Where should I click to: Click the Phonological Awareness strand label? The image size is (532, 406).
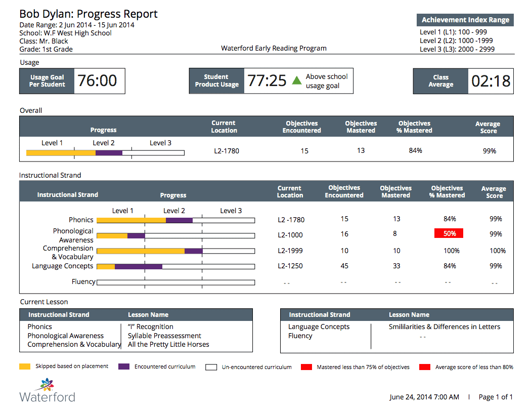click(73, 235)
